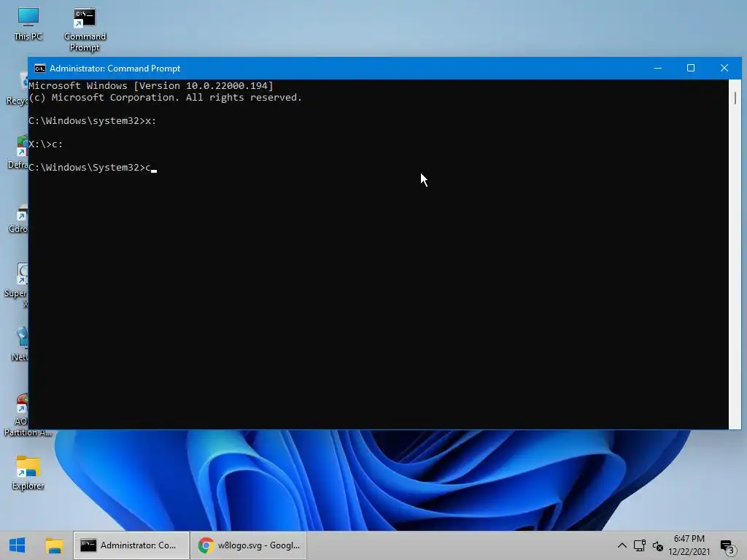Viewport: 747px width, 560px height.
Task: Click the Administrator: Command Prompt title text
Action: click(x=115, y=69)
